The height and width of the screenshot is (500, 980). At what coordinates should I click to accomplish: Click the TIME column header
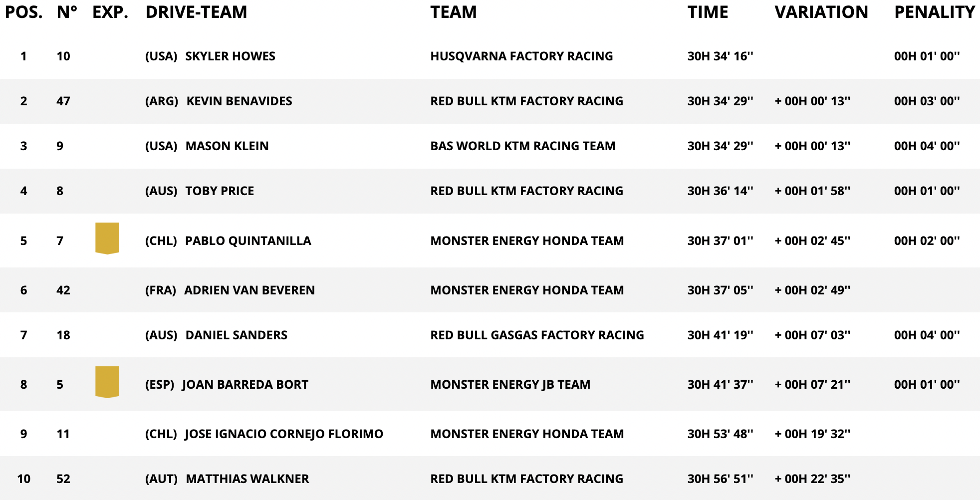(708, 12)
